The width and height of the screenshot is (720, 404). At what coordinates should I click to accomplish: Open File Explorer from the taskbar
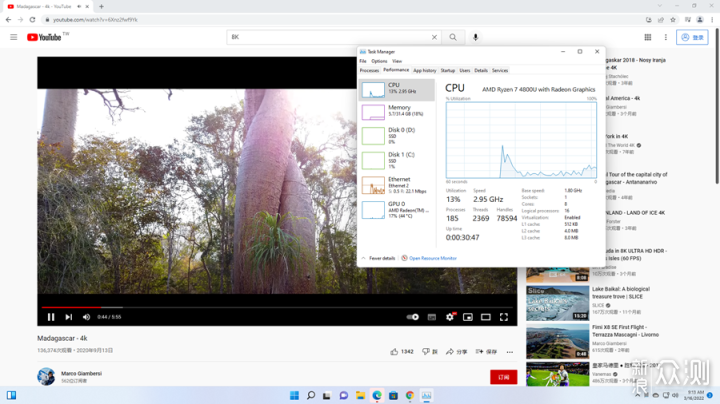coord(360,395)
